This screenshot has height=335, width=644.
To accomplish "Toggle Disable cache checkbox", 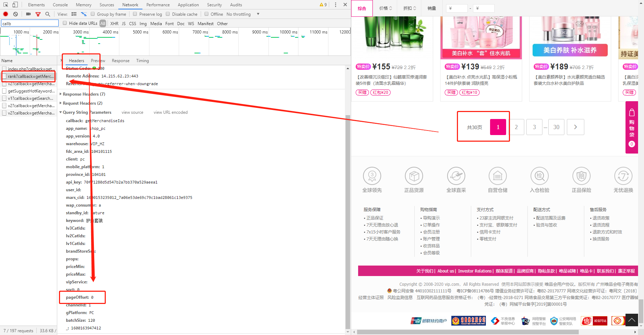I will click(168, 14).
